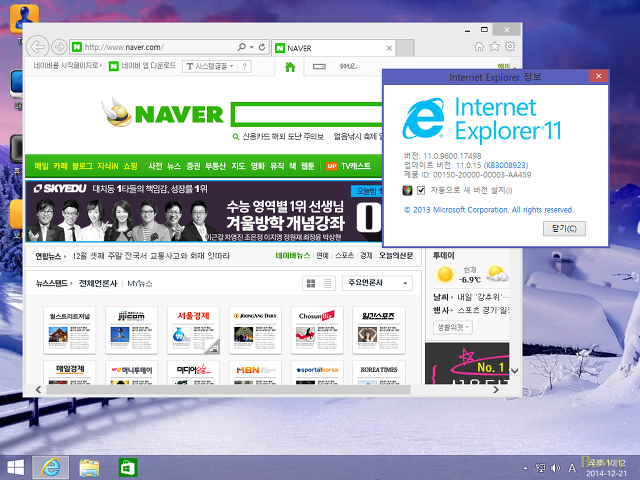Screen dimensions: 640x480
Task: Open 카페 in green menu bar
Action: (60, 166)
